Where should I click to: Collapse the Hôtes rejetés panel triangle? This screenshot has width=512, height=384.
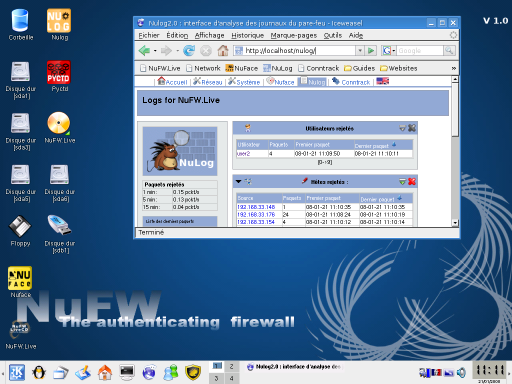(x=238, y=182)
